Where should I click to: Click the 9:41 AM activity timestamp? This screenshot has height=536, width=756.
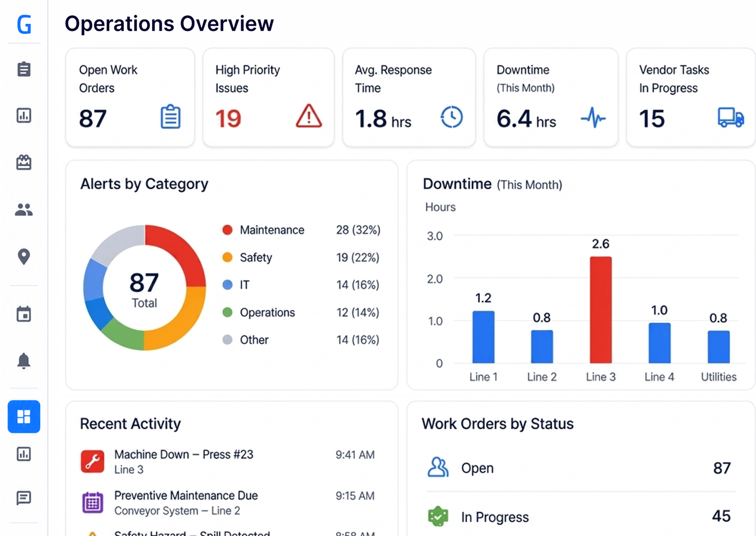pos(355,455)
